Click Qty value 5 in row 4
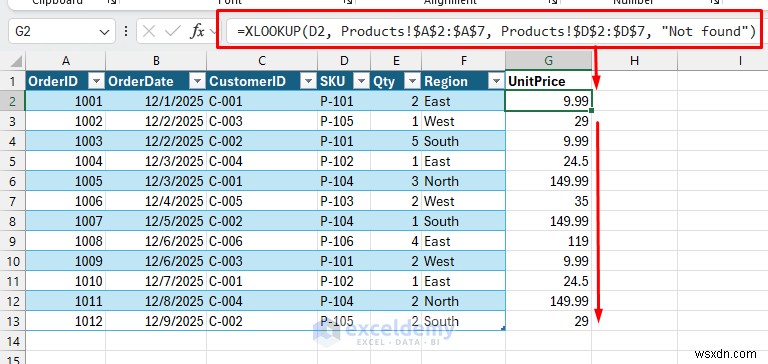This screenshot has height=364, width=768. click(396, 141)
